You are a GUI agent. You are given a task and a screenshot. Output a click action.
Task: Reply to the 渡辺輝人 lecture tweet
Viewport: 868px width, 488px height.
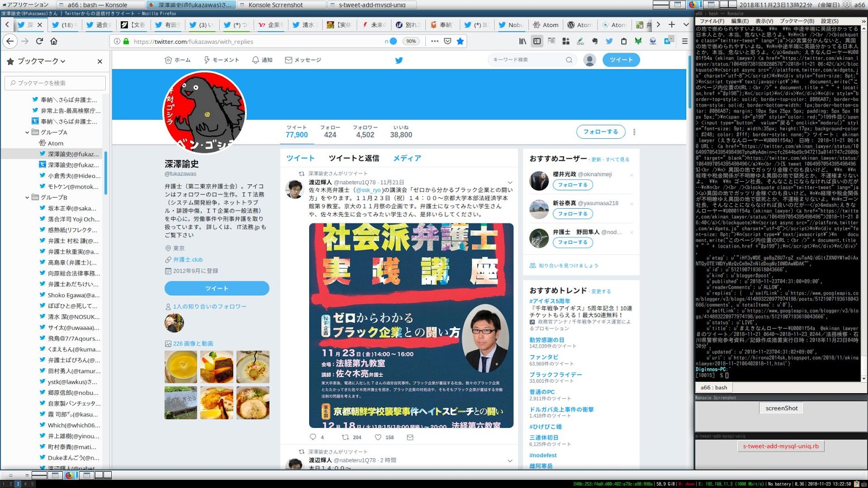pos(312,437)
